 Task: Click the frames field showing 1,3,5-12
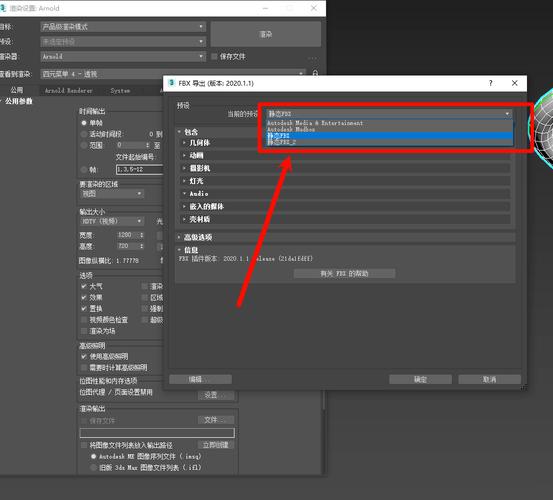(x=140, y=170)
